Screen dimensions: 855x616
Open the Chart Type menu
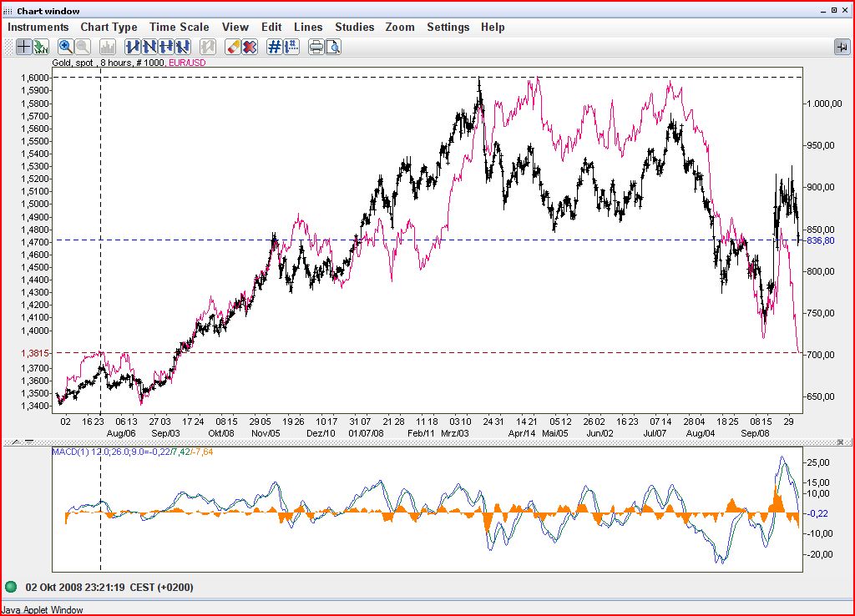(109, 28)
